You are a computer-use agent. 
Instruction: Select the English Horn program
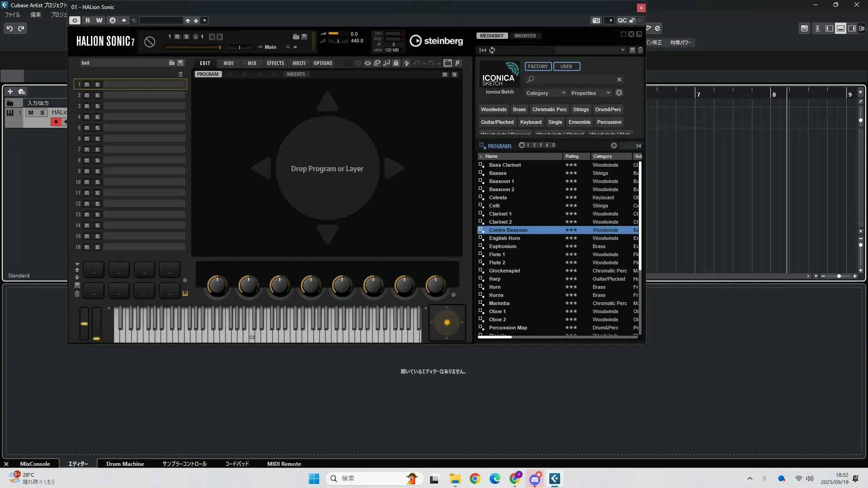[505, 238]
